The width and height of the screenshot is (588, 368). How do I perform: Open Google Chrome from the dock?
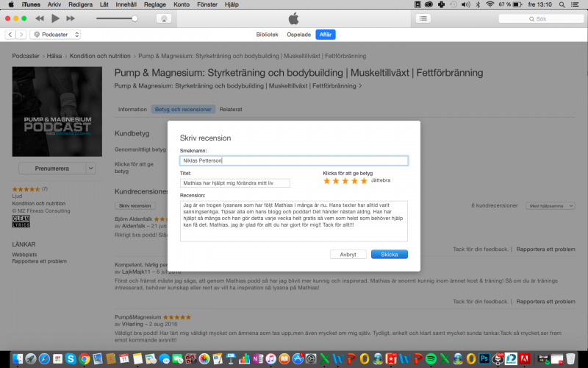point(84,358)
